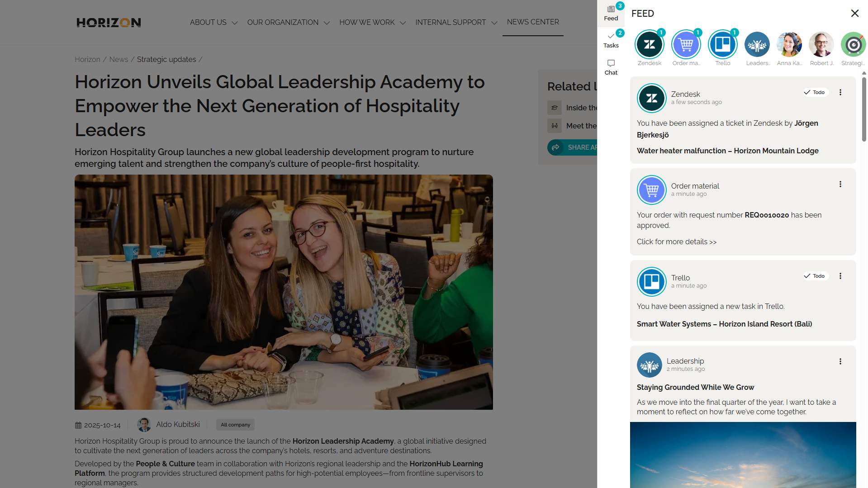The height and width of the screenshot is (488, 868).
Task: Expand the About Us dropdown menu
Action: tap(213, 23)
